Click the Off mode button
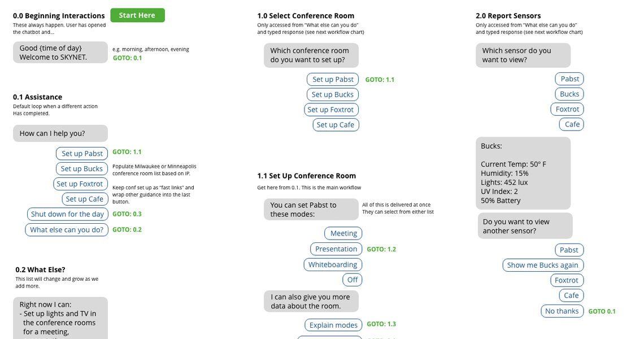 pyautogui.click(x=353, y=280)
